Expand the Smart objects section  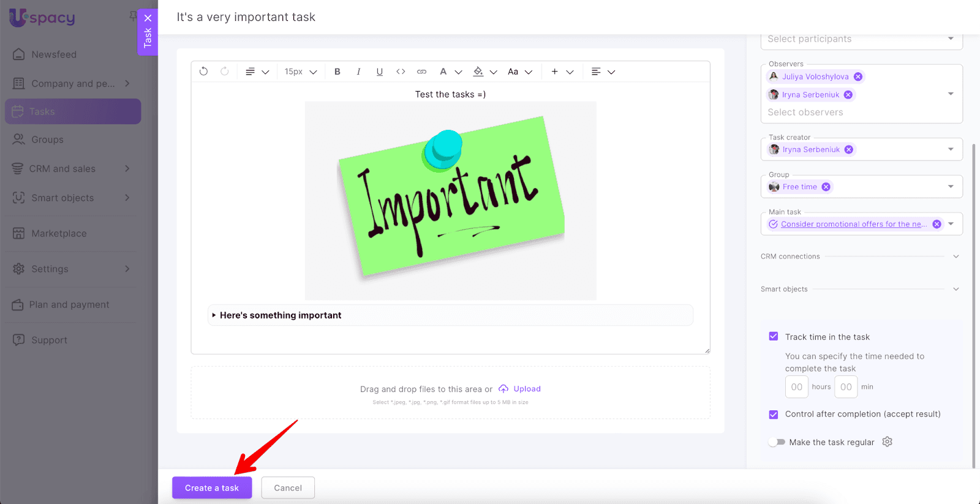pyautogui.click(x=956, y=289)
